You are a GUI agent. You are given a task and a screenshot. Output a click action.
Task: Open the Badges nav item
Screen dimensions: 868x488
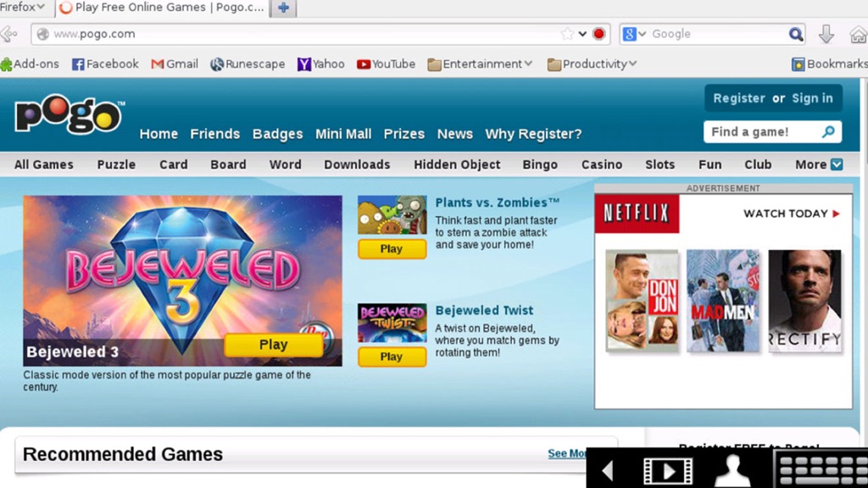pyautogui.click(x=277, y=134)
